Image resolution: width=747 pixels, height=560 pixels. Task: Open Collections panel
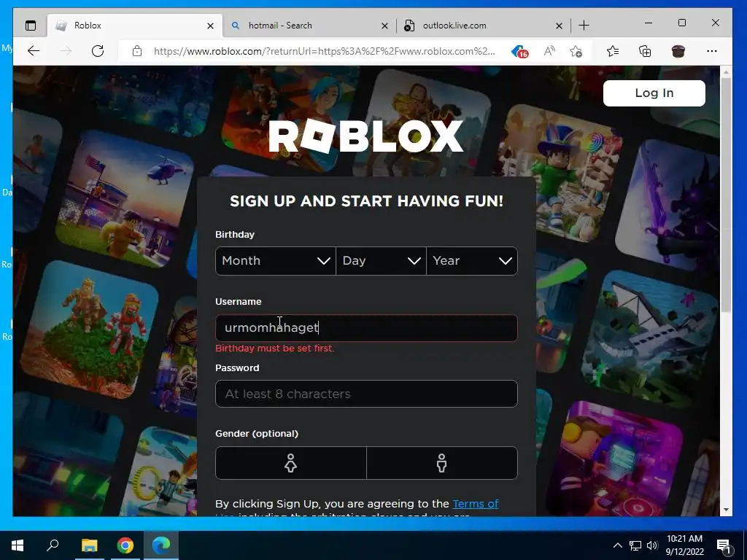pyautogui.click(x=645, y=51)
